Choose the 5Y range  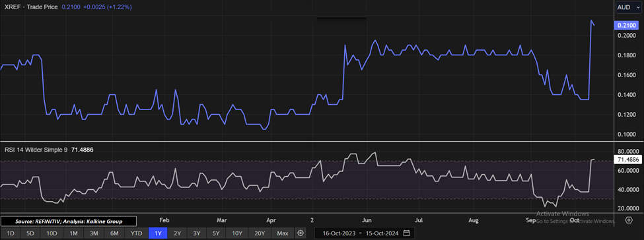click(217, 233)
